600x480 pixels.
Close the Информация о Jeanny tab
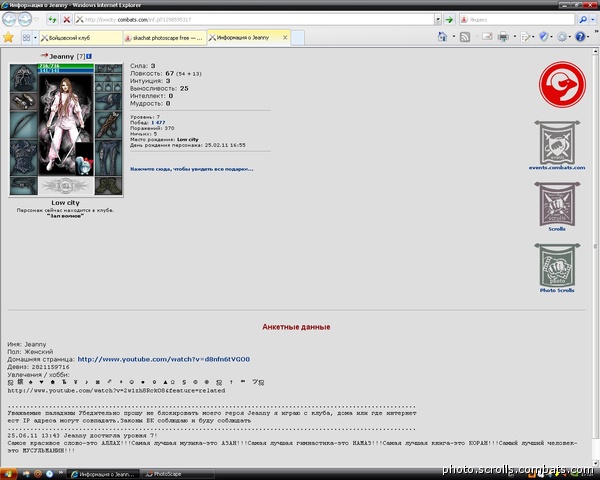pyautogui.click(x=285, y=38)
